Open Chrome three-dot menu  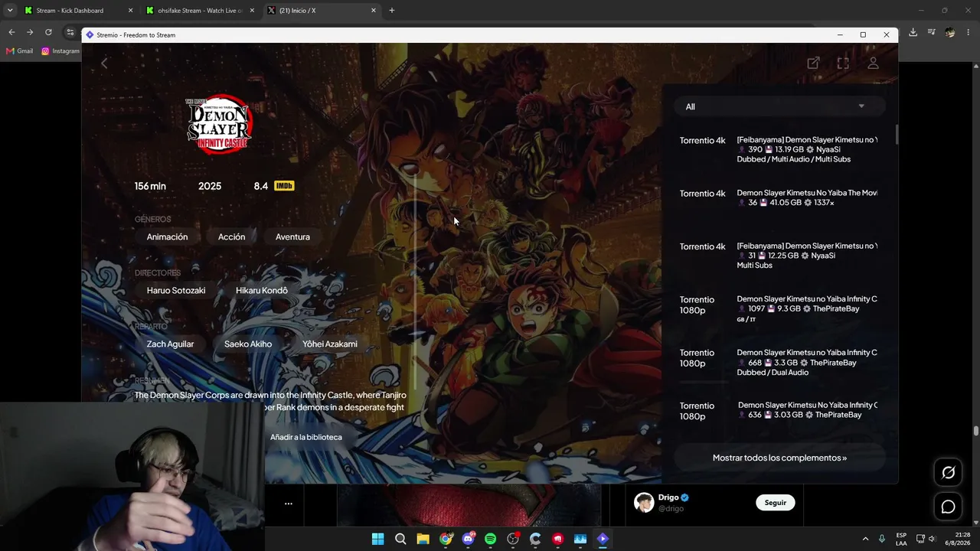(969, 32)
